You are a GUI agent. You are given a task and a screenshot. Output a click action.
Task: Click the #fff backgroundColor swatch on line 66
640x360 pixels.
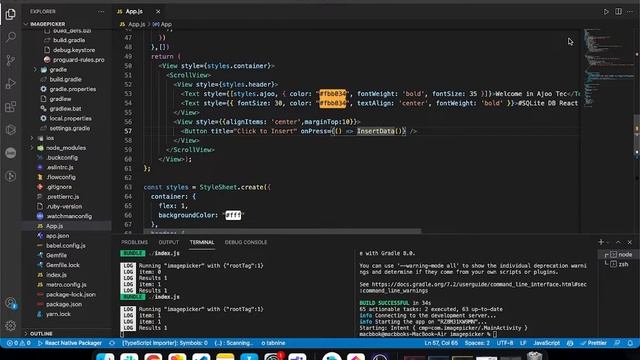pyautogui.click(x=233, y=215)
